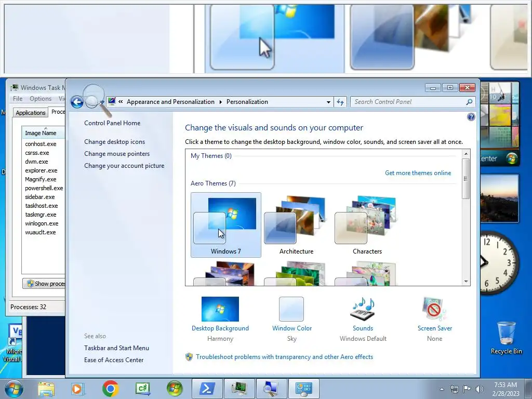The image size is (532, 399).
Task: Select wuauclt.exe process row
Action: pyautogui.click(x=41, y=232)
